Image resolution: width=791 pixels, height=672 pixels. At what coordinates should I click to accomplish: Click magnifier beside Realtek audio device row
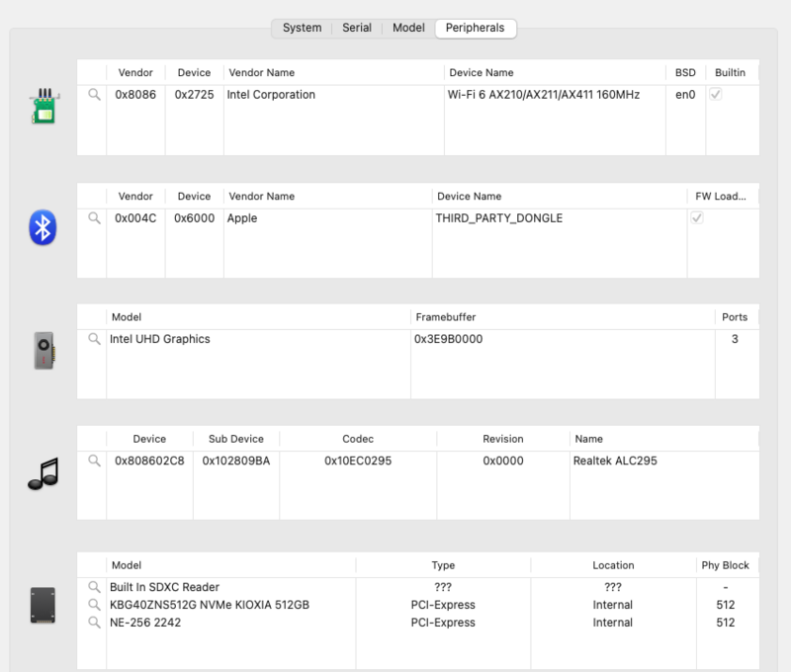pyautogui.click(x=94, y=461)
